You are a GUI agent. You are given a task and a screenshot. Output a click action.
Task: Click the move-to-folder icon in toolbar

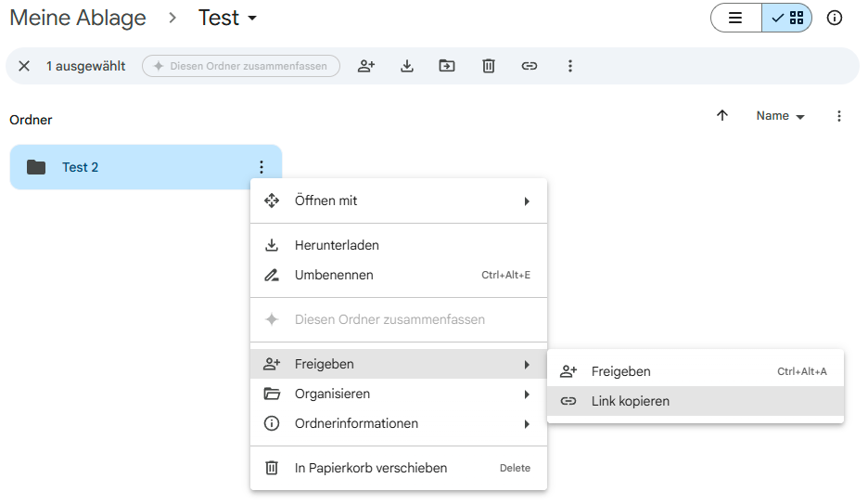pyautogui.click(x=447, y=66)
